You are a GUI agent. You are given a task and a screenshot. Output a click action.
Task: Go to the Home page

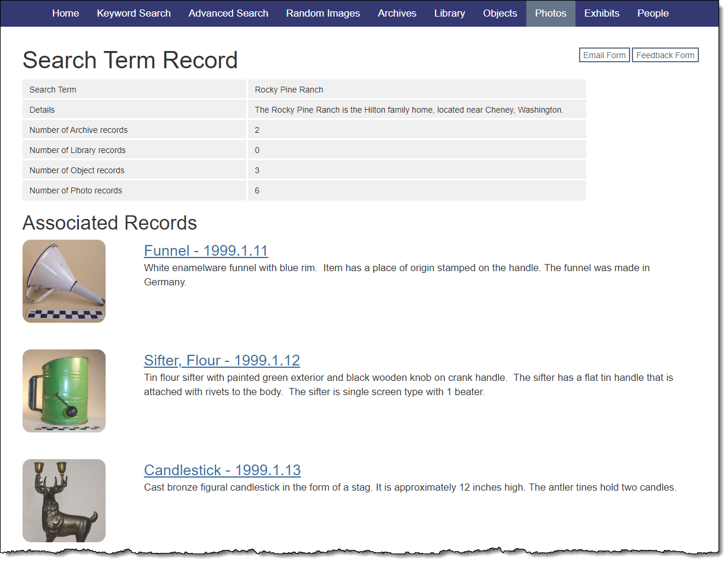pyautogui.click(x=65, y=13)
